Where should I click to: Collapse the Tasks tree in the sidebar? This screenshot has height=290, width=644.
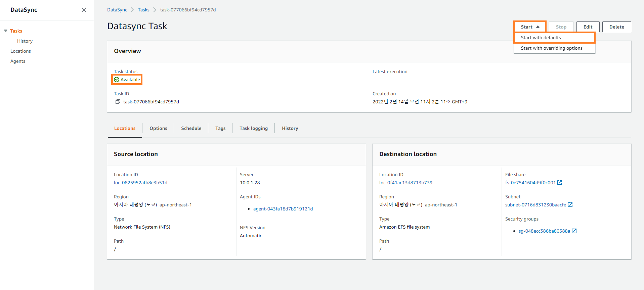coord(6,31)
